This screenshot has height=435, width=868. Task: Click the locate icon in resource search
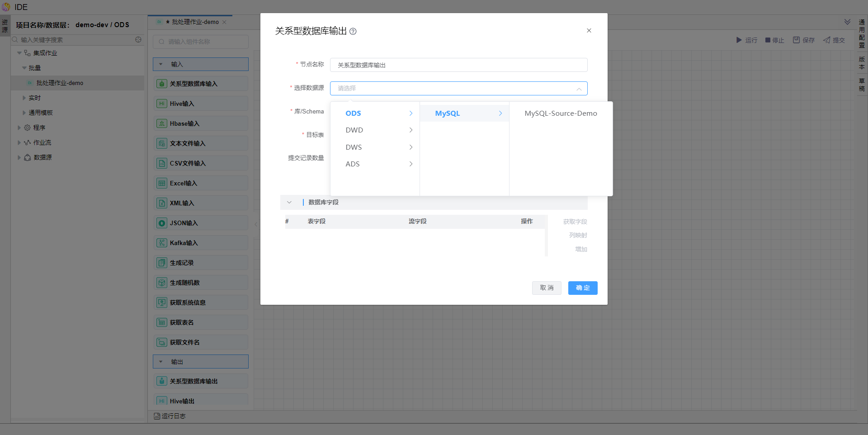click(138, 40)
